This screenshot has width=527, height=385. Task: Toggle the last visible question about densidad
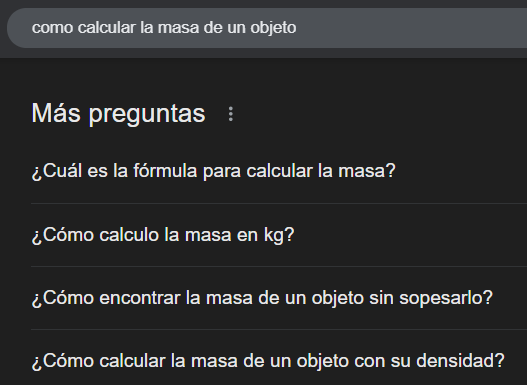tap(279, 360)
